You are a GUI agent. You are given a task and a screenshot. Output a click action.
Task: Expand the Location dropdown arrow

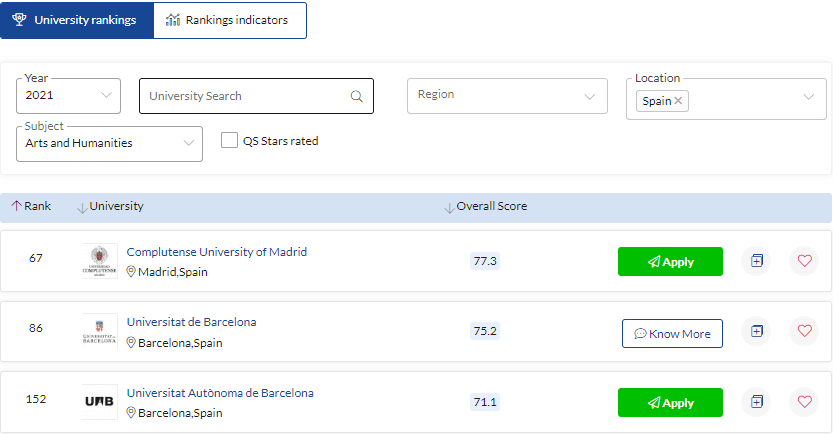[x=809, y=97]
